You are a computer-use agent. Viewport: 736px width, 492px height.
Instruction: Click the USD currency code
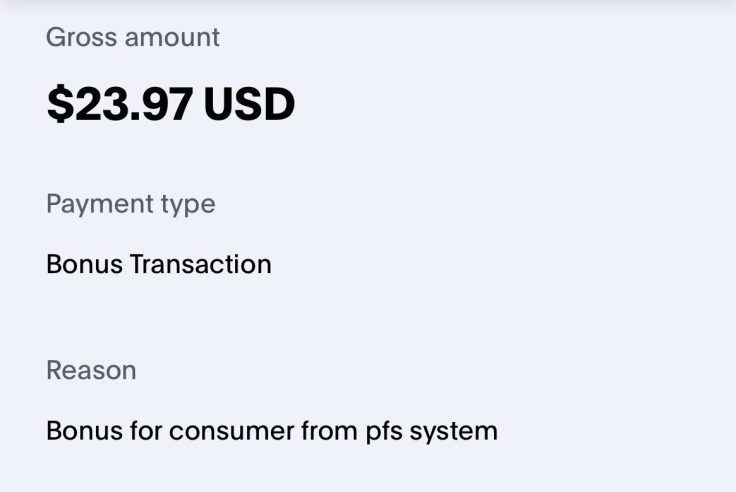tap(249, 105)
